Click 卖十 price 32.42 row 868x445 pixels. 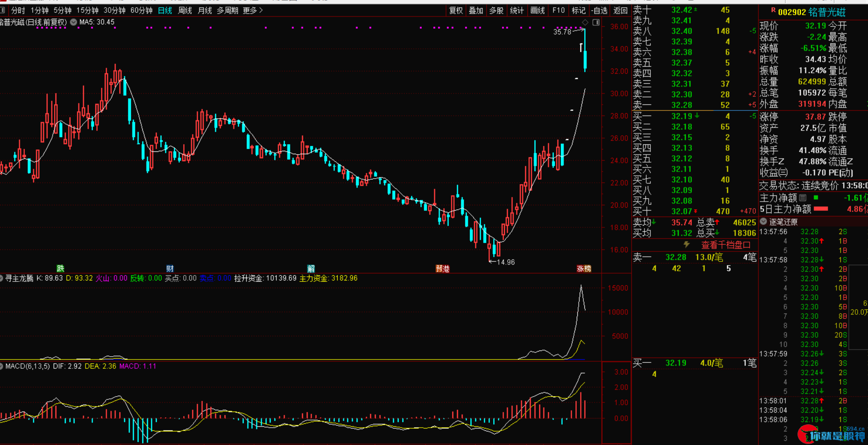(x=695, y=10)
